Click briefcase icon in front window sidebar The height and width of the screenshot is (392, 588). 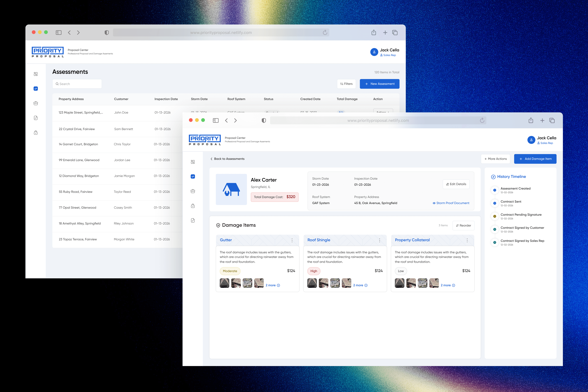pyautogui.click(x=193, y=191)
